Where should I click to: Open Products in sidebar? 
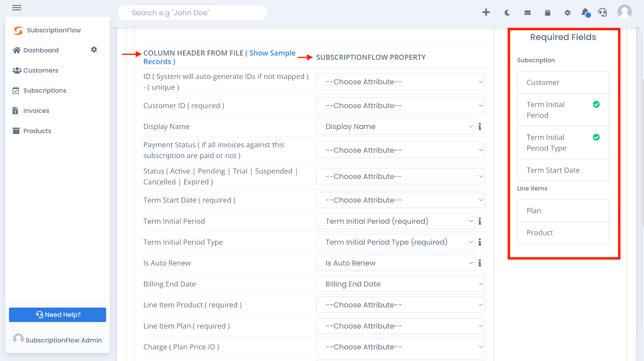point(32,131)
